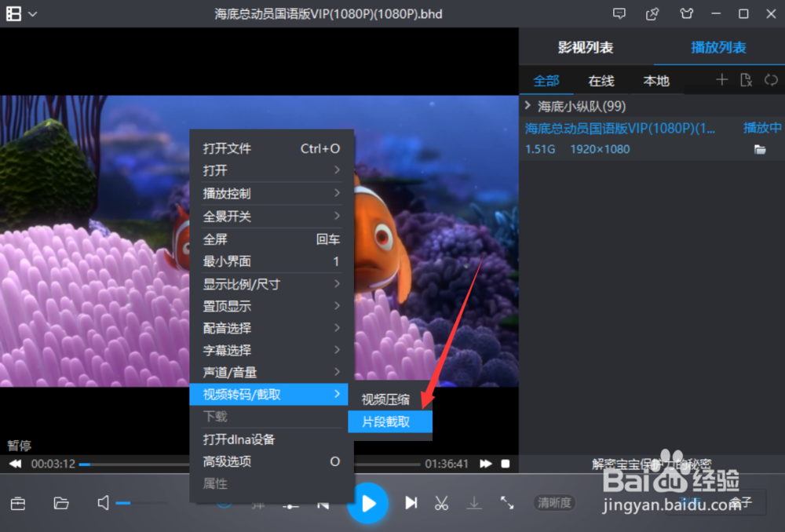Expand the 海底小纵队(99) group

pos(528,106)
